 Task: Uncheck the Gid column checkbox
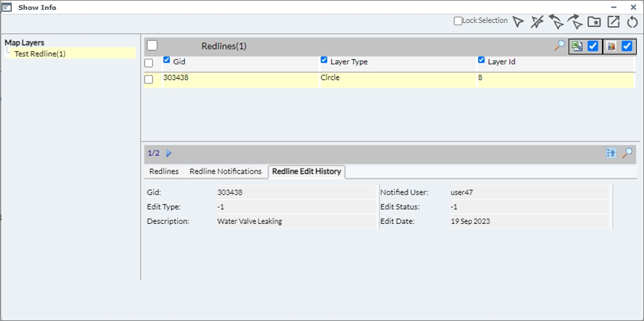(x=167, y=60)
